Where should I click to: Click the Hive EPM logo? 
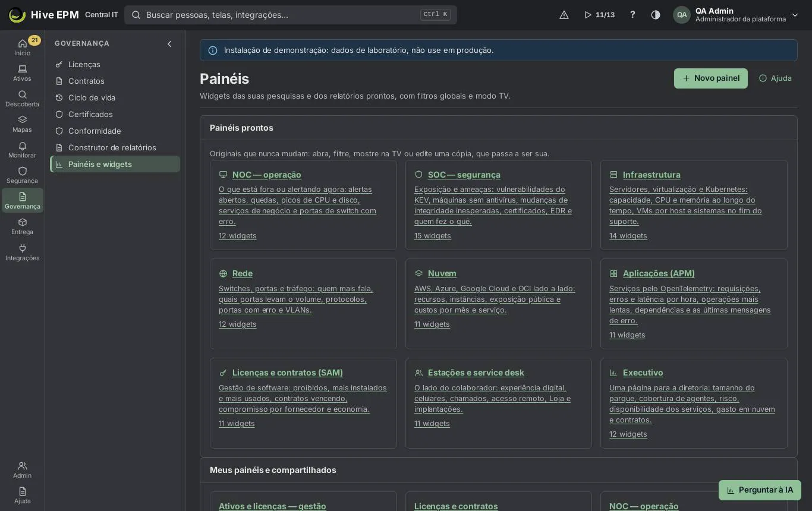pyautogui.click(x=43, y=15)
